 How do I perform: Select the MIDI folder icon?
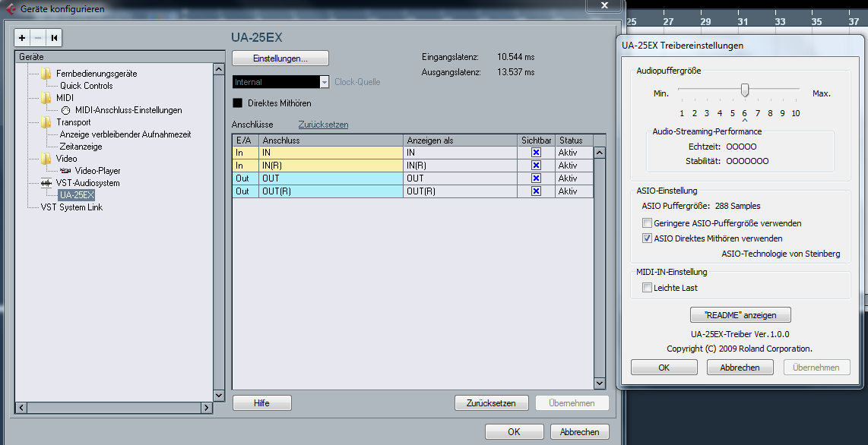[46, 98]
